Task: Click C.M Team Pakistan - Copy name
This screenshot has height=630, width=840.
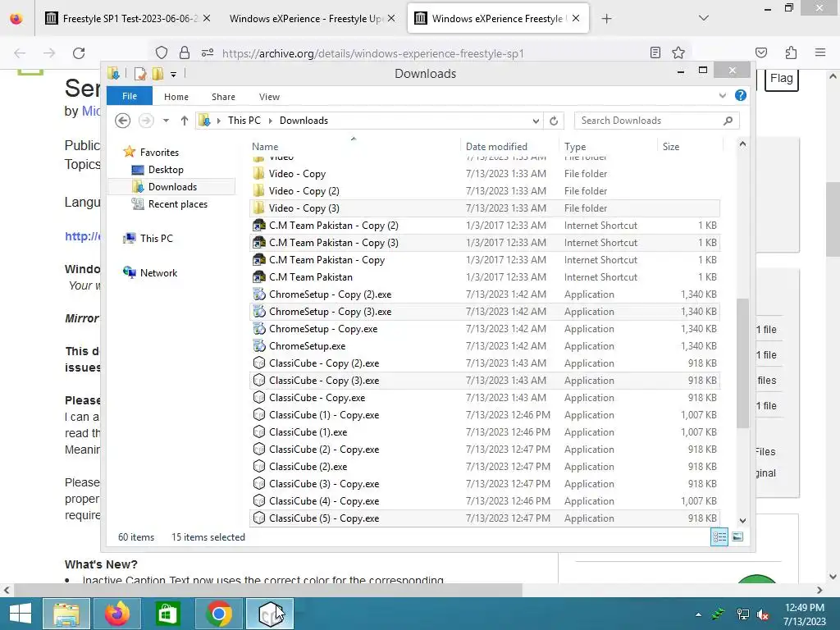Action: pos(326,260)
